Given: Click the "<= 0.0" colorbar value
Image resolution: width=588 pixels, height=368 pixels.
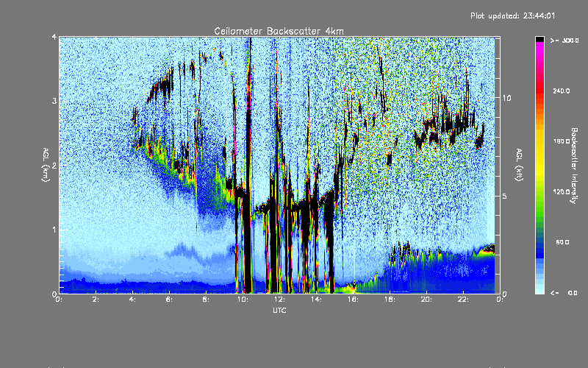Looking at the screenshot, I should pyautogui.click(x=564, y=293).
